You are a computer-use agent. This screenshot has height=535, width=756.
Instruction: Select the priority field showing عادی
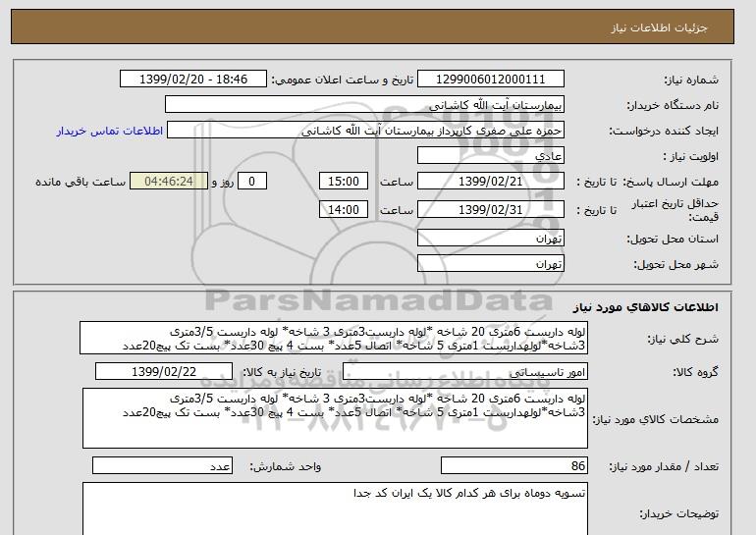490,156
